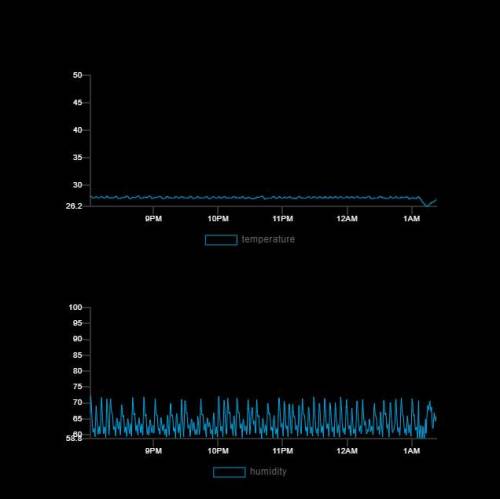Click the 35 label on temperature axis

(77, 157)
